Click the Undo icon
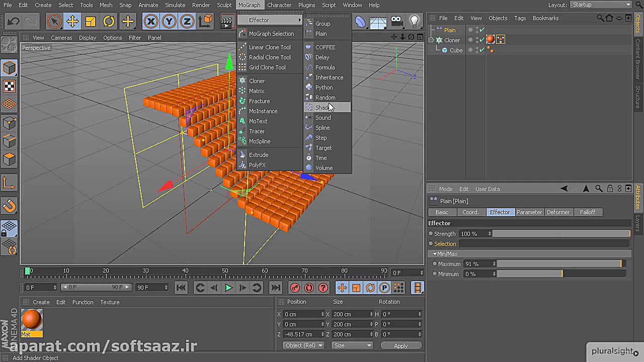Viewport: 644px width, 362px height. click(13, 21)
